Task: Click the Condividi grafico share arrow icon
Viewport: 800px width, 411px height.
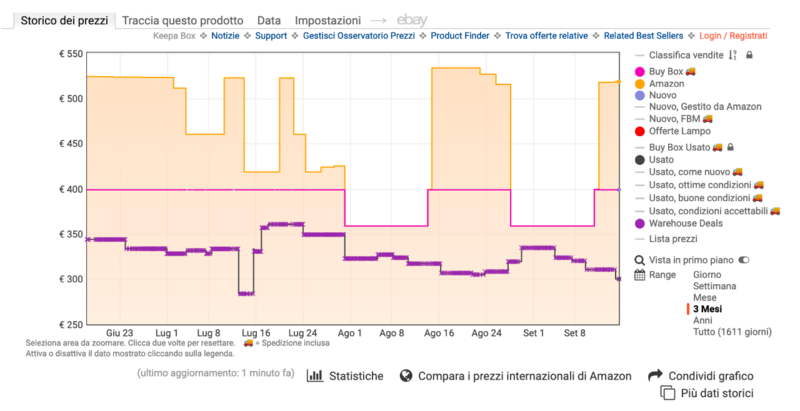Action: (x=656, y=376)
